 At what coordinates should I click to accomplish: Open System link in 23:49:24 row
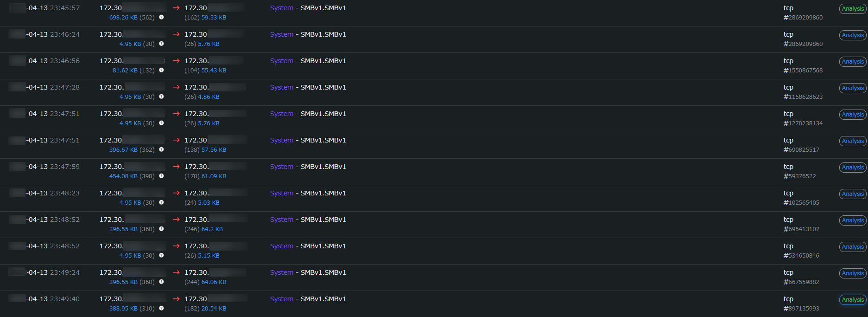coord(281,272)
